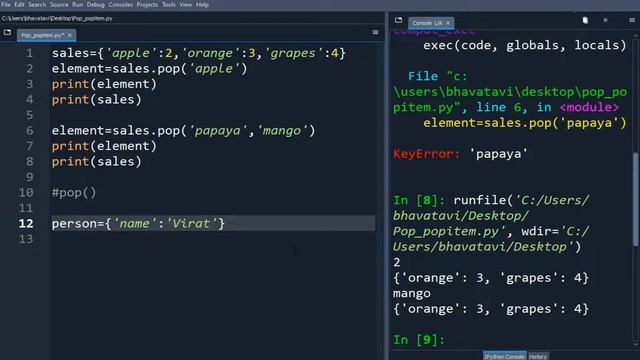Open the File menu
This screenshot has width=640, height=360.
[x=6, y=4]
